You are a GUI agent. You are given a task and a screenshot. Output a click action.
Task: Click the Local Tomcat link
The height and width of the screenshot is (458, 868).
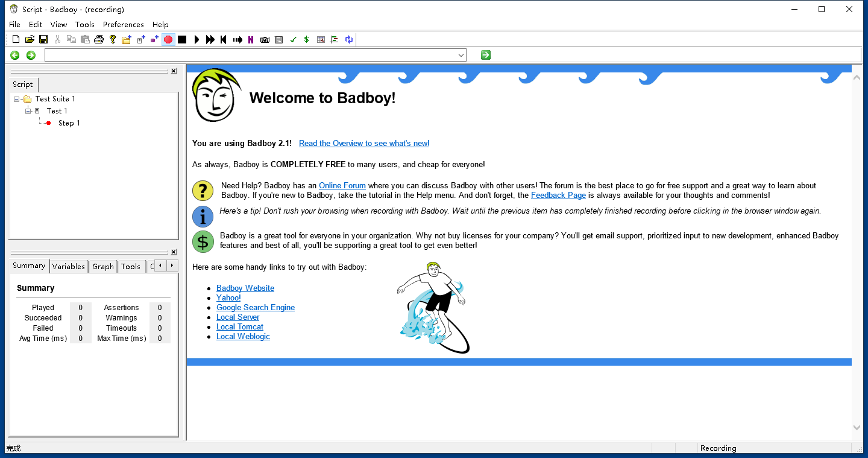(240, 327)
